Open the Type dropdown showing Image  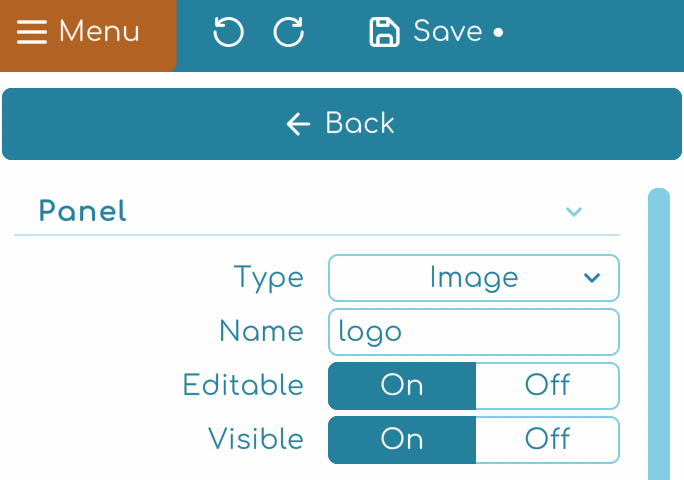(x=473, y=278)
